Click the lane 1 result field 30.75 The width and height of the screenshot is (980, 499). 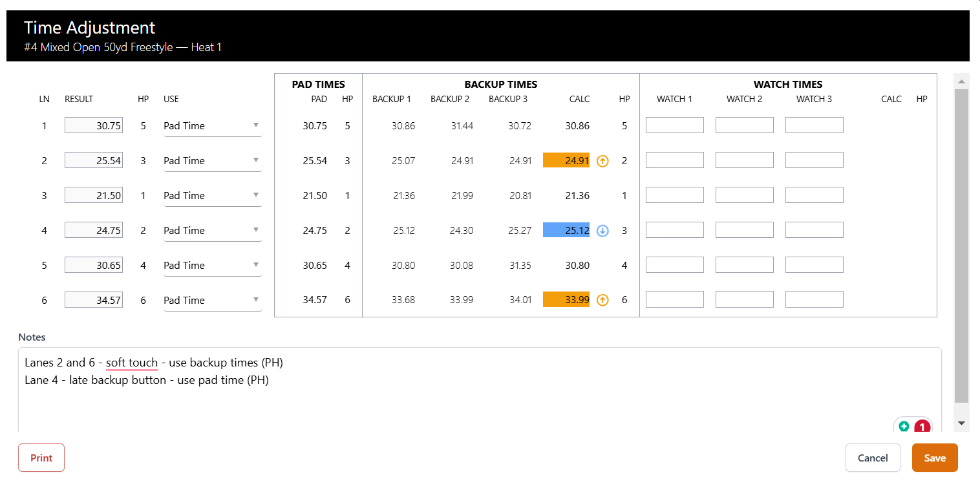tap(94, 125)
